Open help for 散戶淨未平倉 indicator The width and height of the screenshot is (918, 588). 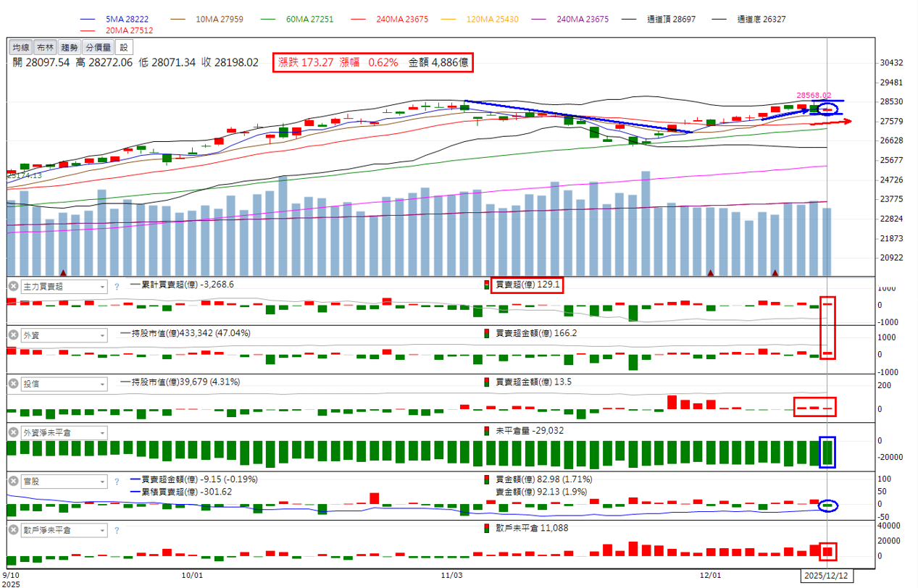pyautogui.click(x=117, y=530)
